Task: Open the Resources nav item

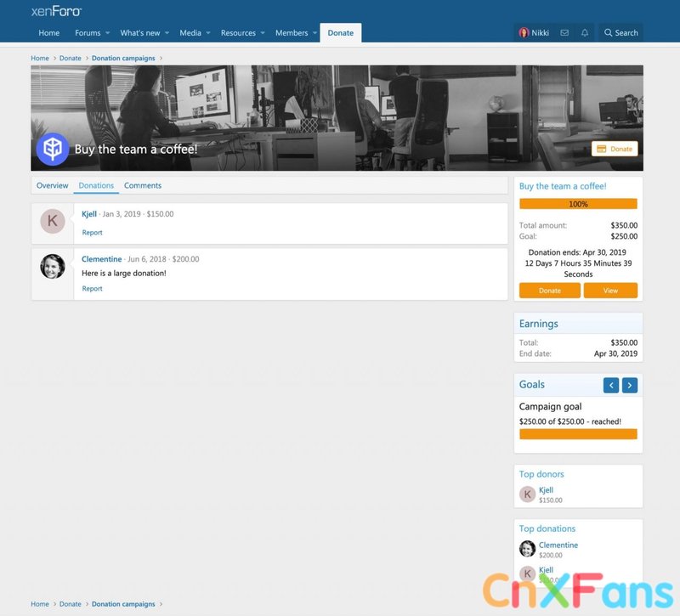Action: (238, 33)
